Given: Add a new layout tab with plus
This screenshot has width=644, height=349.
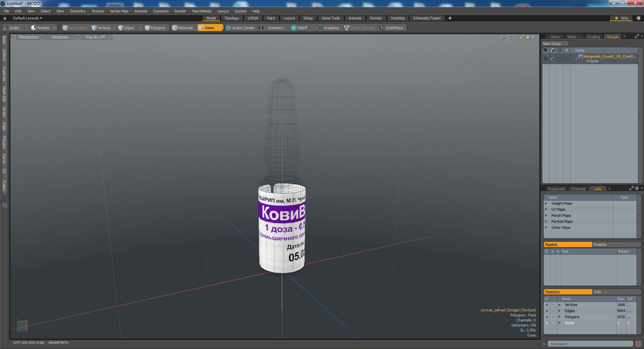Looking at the screenshot, I should (450, 18).
